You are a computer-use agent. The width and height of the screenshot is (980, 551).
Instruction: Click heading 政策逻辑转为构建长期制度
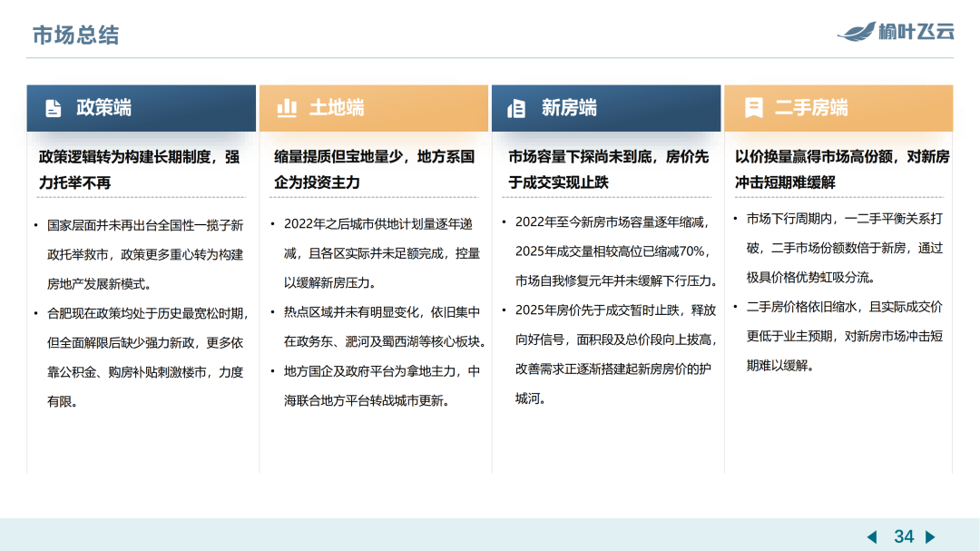[x=139, y=170]
